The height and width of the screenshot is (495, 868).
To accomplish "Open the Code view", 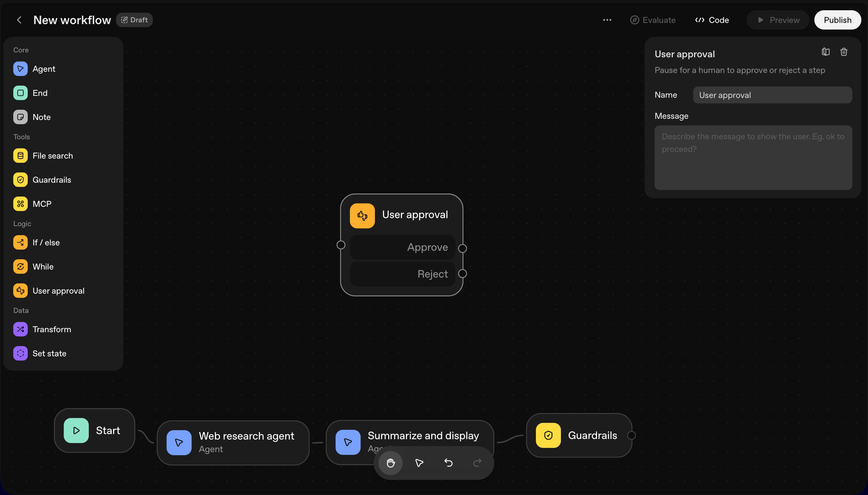I will (712, 20).
